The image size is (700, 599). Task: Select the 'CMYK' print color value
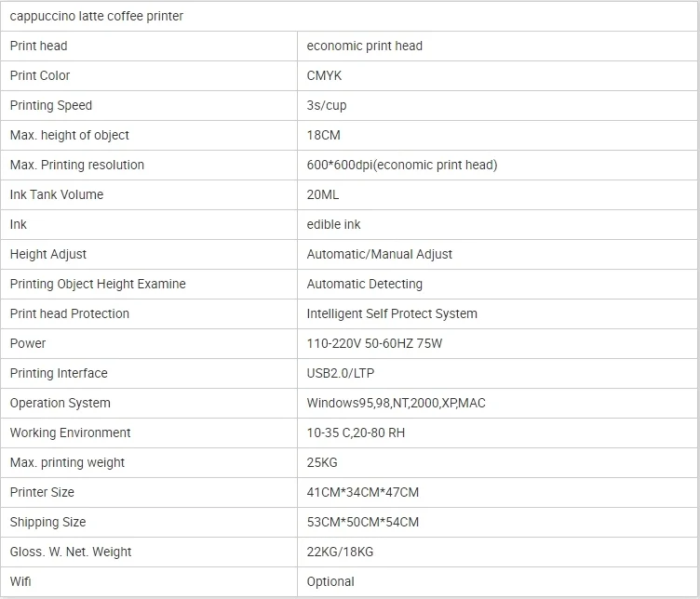click(326, 75)
